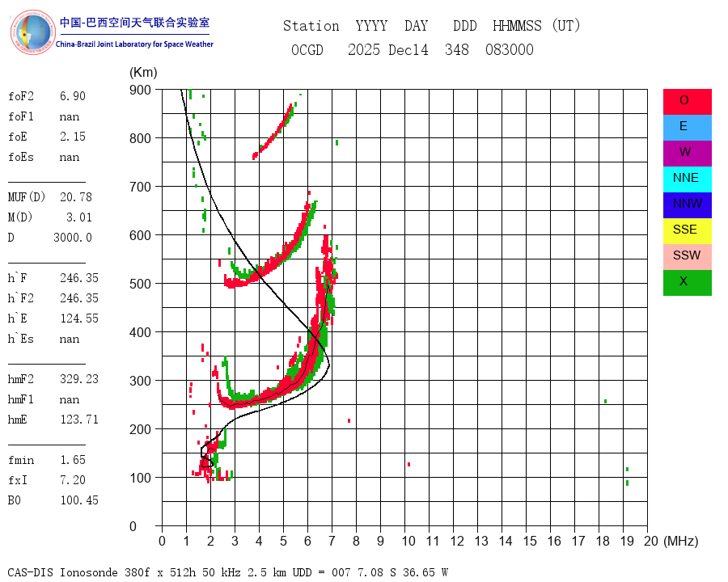
Task: Click the h`E value 124.55
Action: pyautogui.click(x=79, y=318)
